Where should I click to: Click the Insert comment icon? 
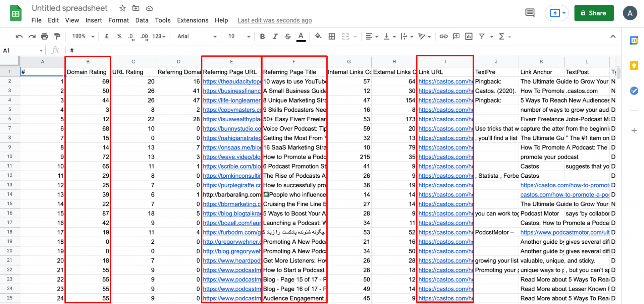point(456,36)
